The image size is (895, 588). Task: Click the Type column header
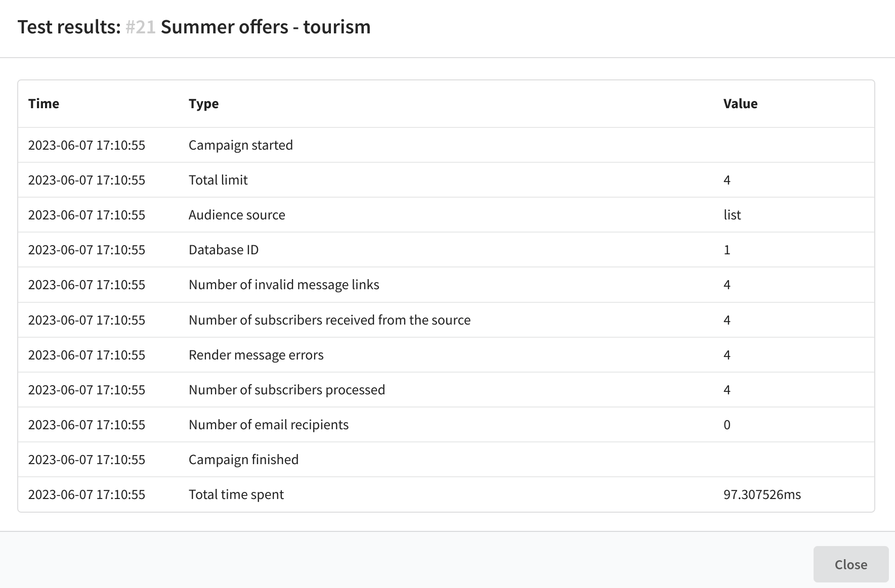pos(203,104)
